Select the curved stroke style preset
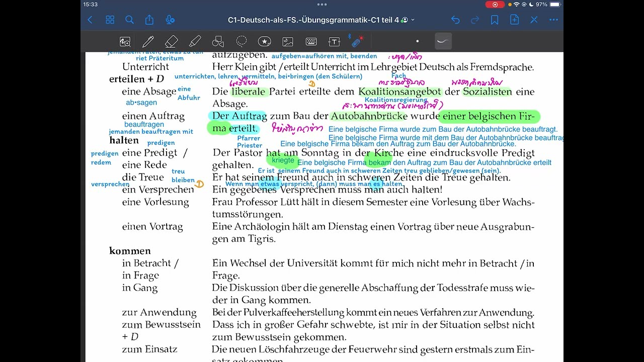The width and height of the screenshot is (644, 362). [x=443, y=41]
